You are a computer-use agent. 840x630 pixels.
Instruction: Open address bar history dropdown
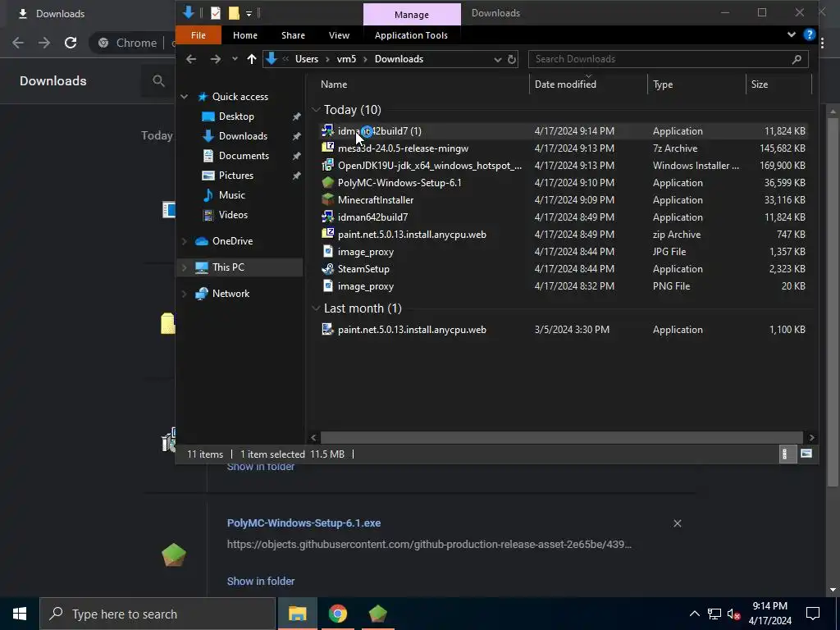click(x=498, y=59)
